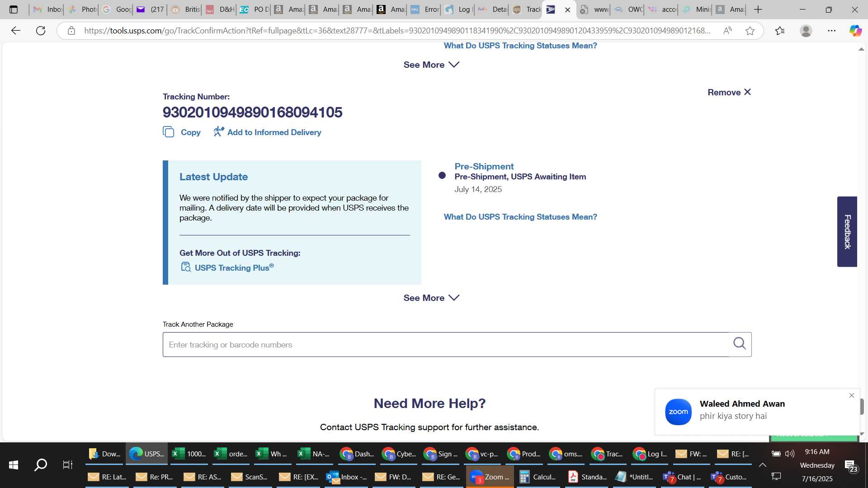Dismiss the Zoom notification
Image resolution: width=868 pixels, height=488 pixels.
(852, 395)
